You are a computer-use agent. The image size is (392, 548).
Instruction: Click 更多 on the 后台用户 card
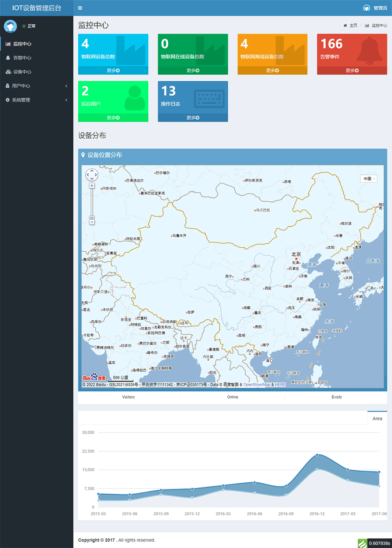coord(113,118)
